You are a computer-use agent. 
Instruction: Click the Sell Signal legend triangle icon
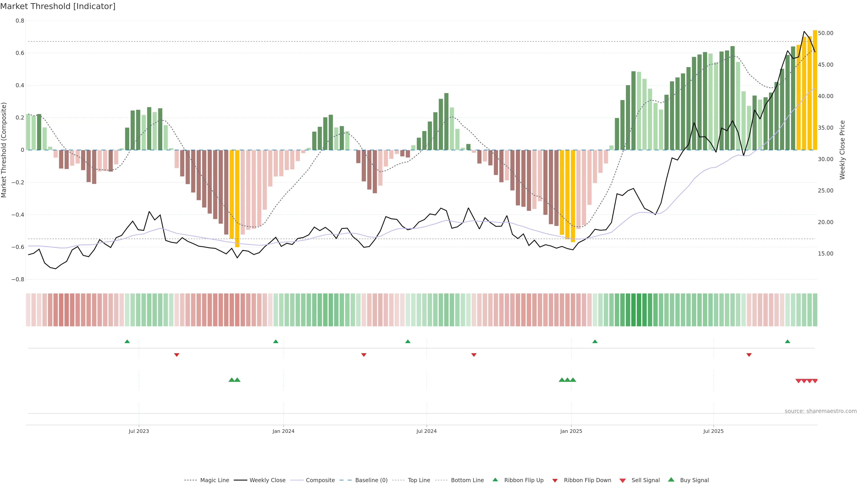pos(622,480)
